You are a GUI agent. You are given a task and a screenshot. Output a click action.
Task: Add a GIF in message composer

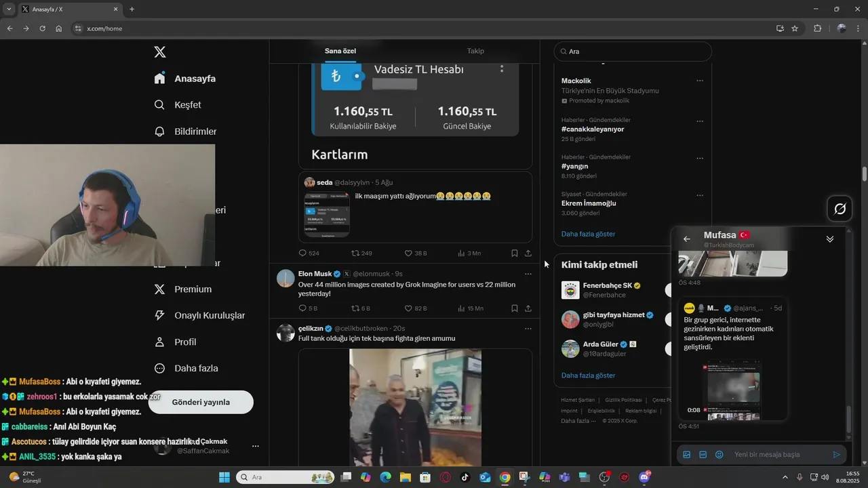(x=703, y=455)
